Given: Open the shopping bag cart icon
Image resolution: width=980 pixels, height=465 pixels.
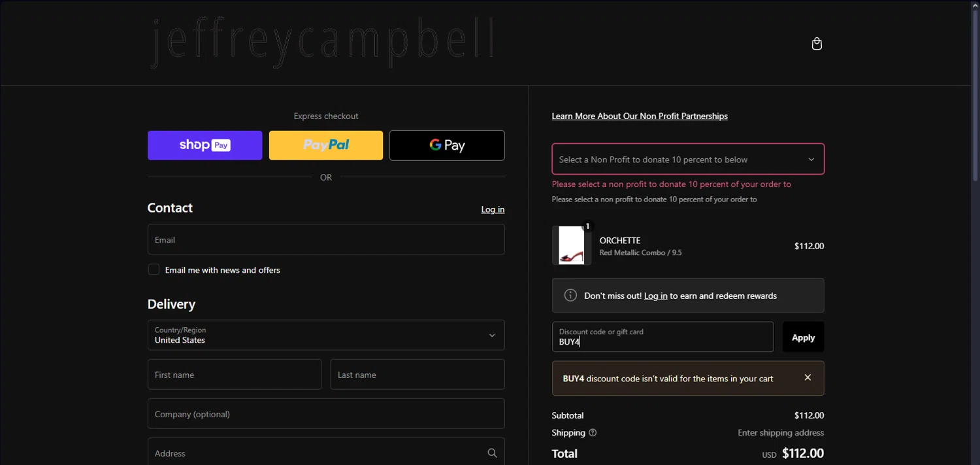Looking at the screenshot, I should tap(817, 44).
